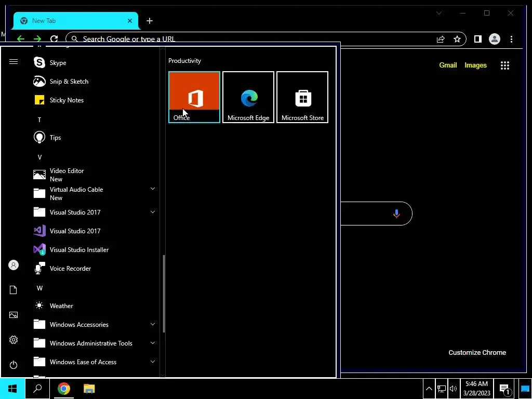Open Visual Studio 2017 application
This screenshot has height=399, width=532.
tap(95, 231)
